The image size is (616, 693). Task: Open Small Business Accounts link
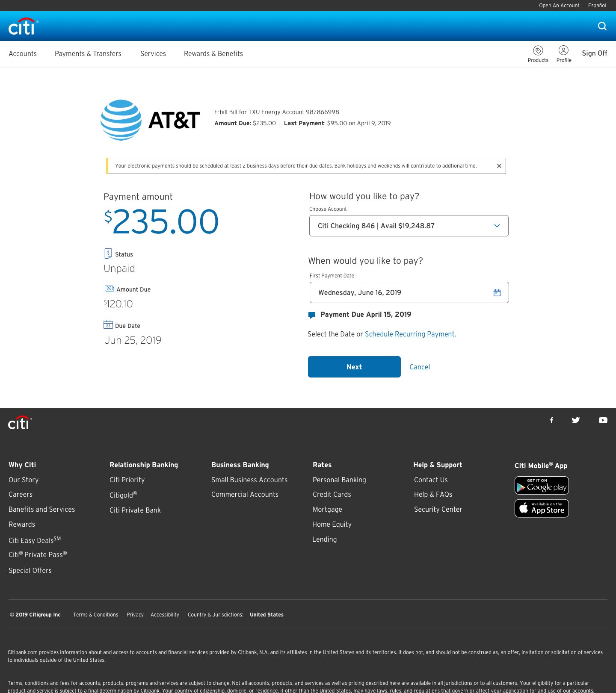point(249,480)
